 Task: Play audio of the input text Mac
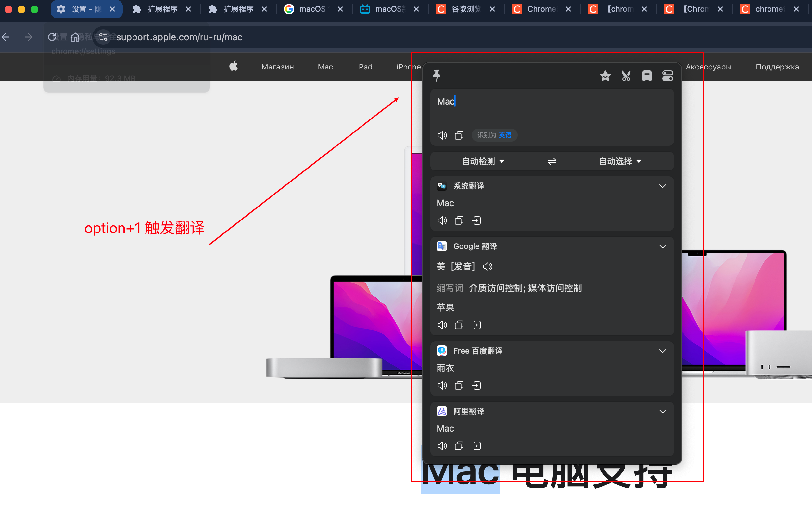click(442, 135)
